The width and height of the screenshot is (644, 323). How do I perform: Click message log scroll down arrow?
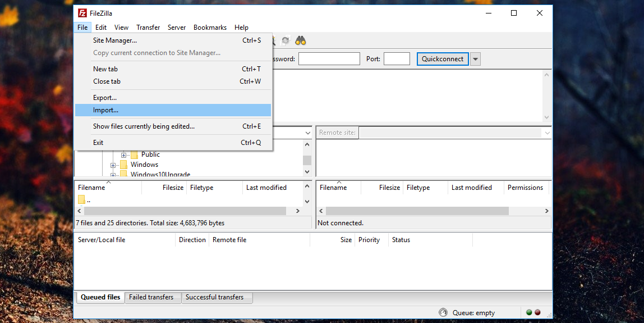[x=546, y=117]
